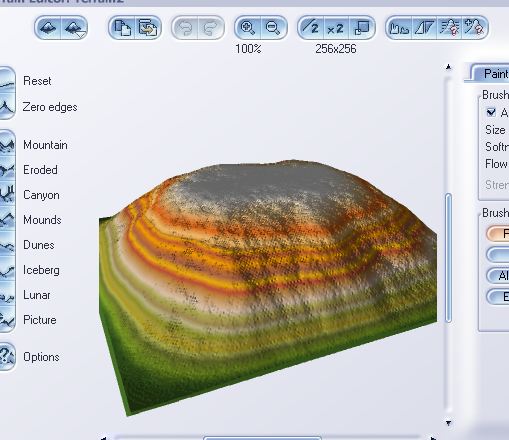Click the plus-with-figure toolbar icon
The width and height of the screenshot is (509, 440).
click(475, 28)
